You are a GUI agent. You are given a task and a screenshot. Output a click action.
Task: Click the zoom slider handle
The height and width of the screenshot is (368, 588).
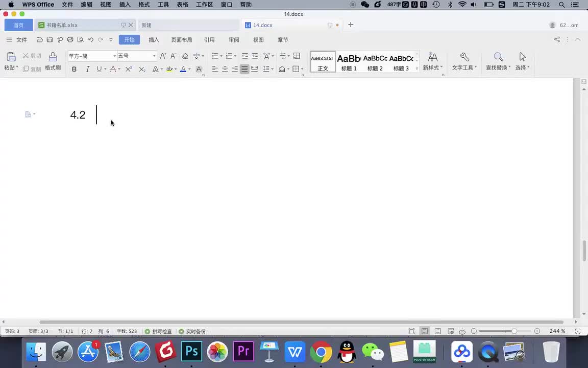(514, 331)
